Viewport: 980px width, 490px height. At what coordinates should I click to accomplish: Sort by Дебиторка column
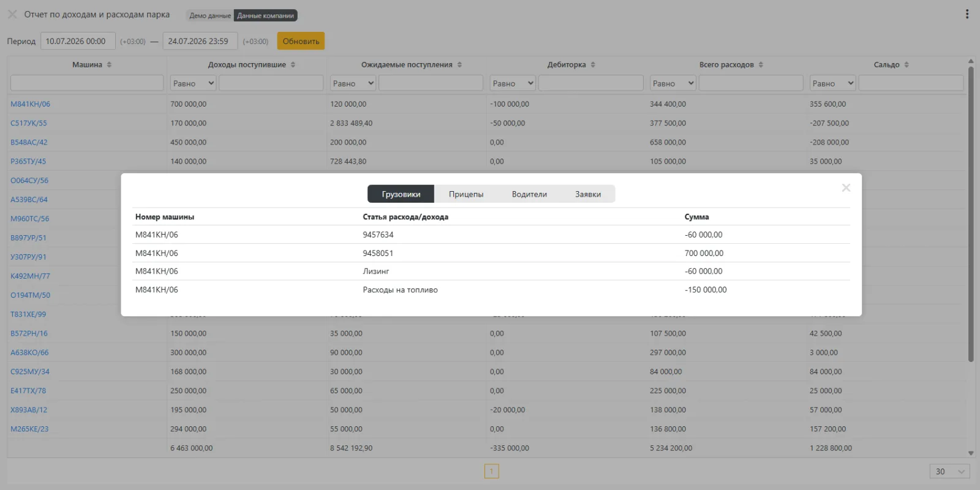click(x=593, y=65)
